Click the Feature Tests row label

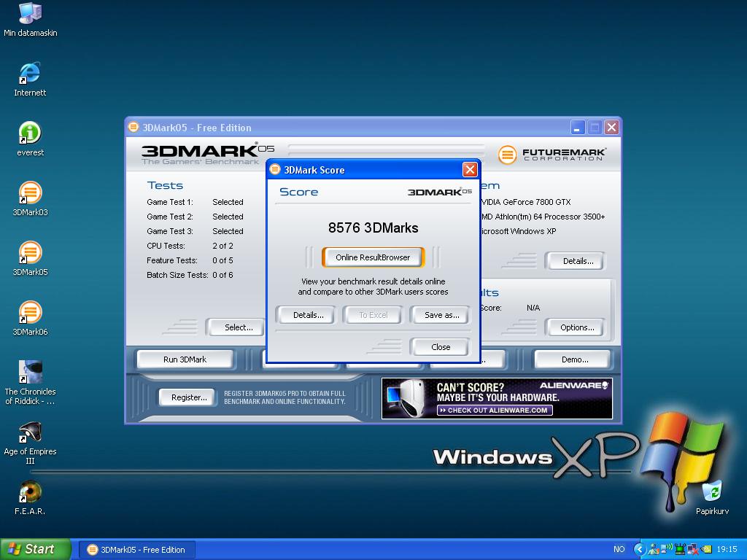(172, 260)
